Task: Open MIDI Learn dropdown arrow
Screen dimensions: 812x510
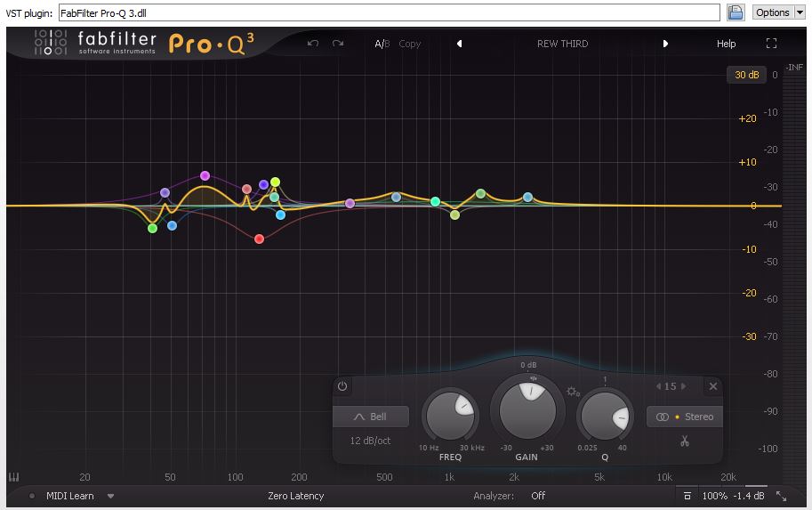Action: pos(110,496)
